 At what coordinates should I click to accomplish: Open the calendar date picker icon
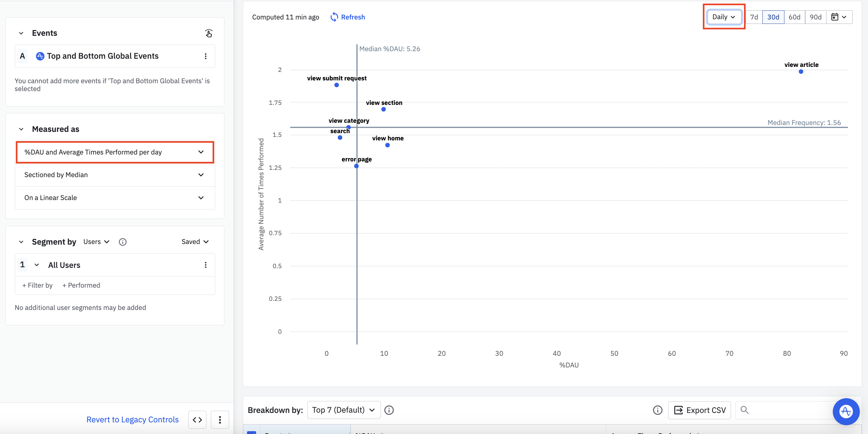point(839,17)
